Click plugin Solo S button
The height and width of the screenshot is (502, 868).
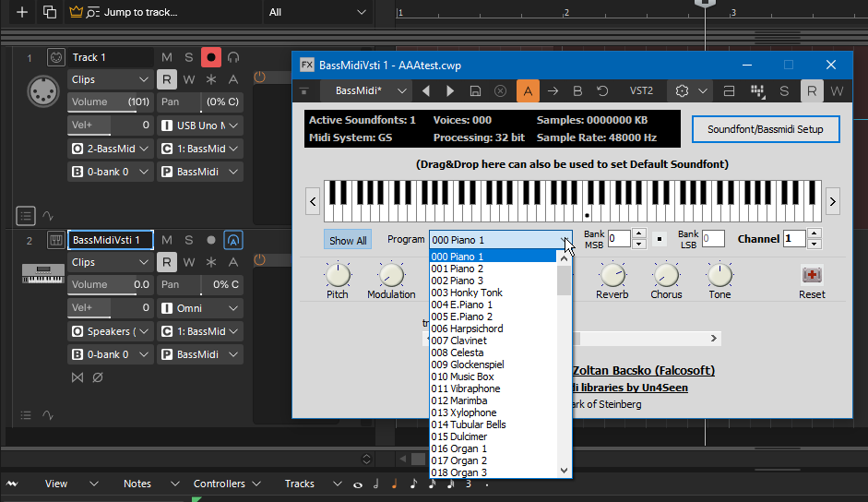(784, 90)
